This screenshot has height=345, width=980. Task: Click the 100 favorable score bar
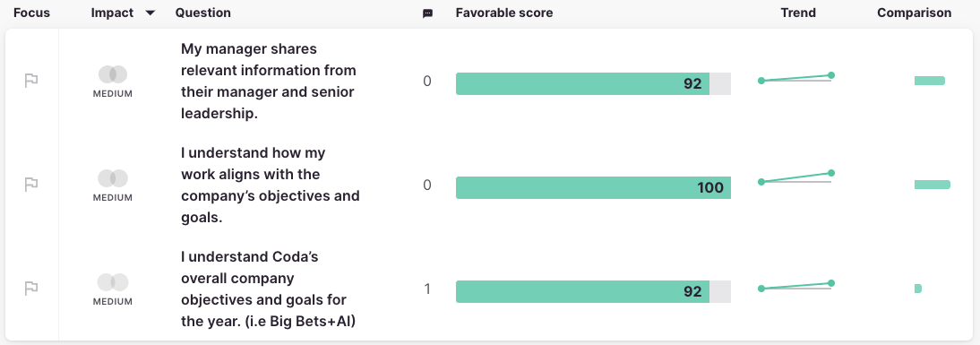pos(593,187)
